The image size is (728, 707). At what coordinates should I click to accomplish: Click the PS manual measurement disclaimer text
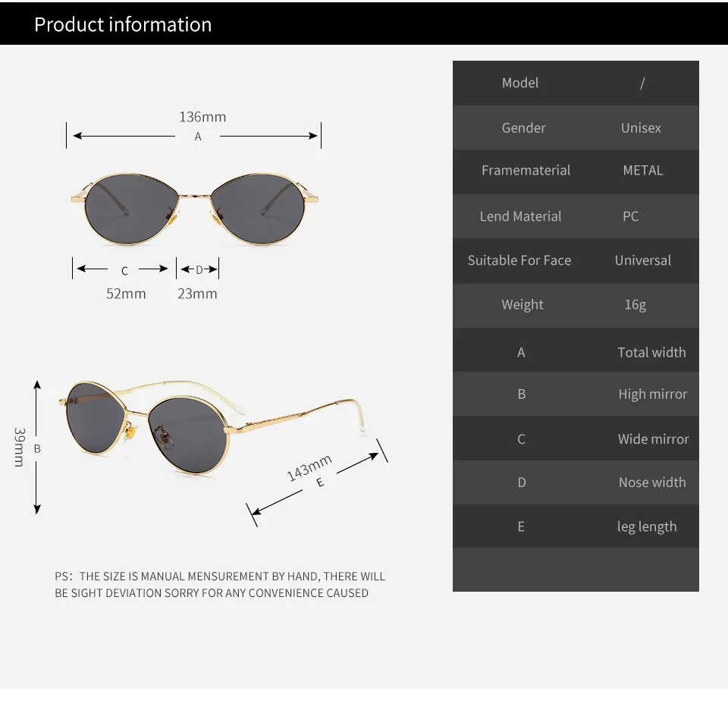point(220,584)
